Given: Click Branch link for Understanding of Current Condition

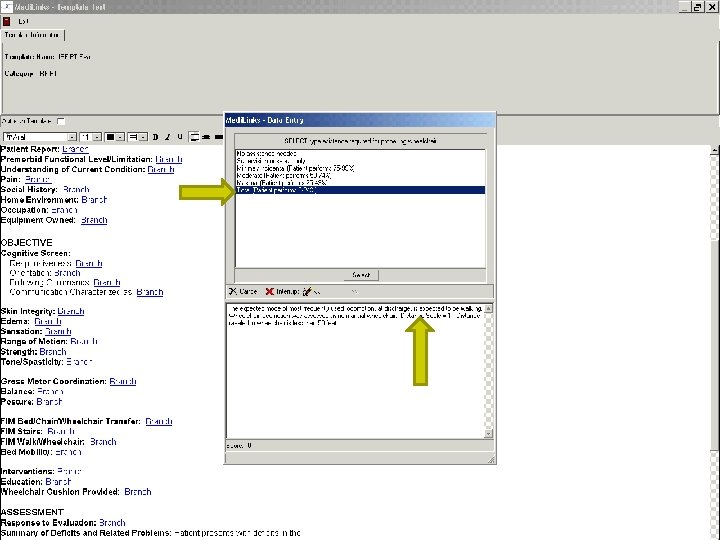Looking at the screenshot, I should [x=161, y=169].
